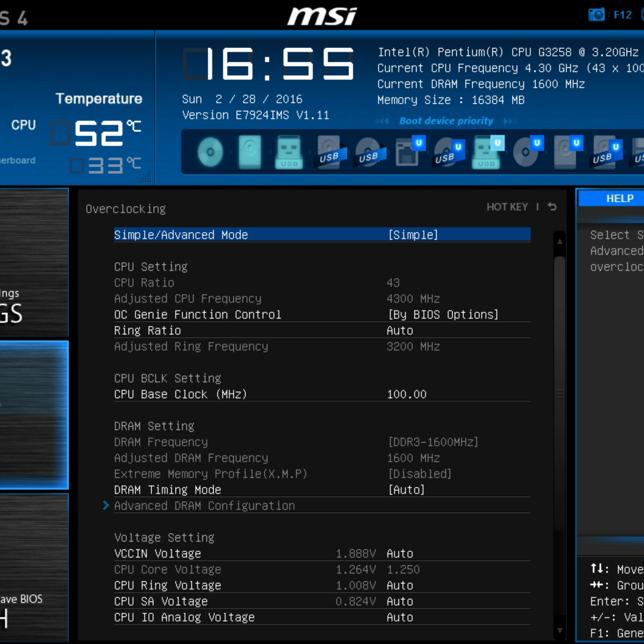Click the DRAM Setting section heading
The height and width of the screenshot is (644, 644).
[x=154, y=426]
